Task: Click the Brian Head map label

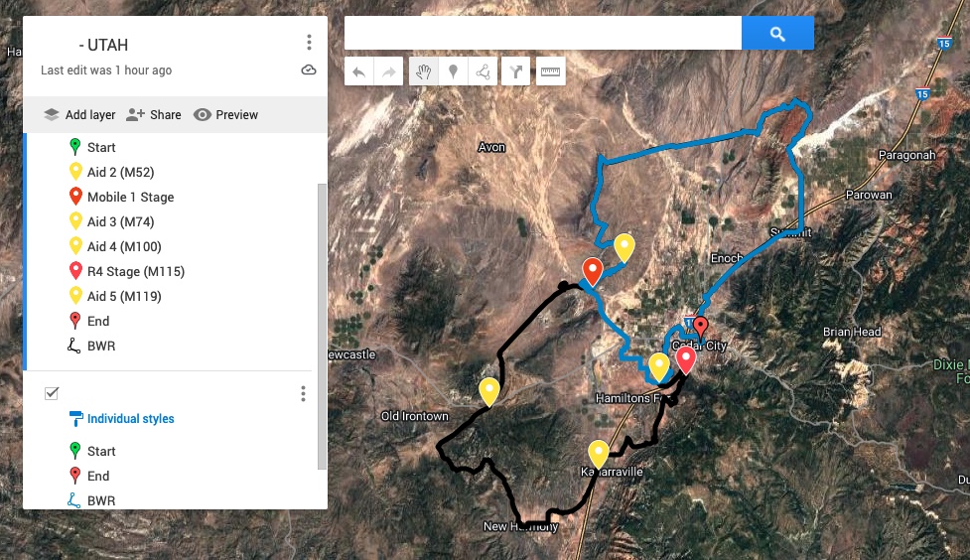Action: (852, 332)
